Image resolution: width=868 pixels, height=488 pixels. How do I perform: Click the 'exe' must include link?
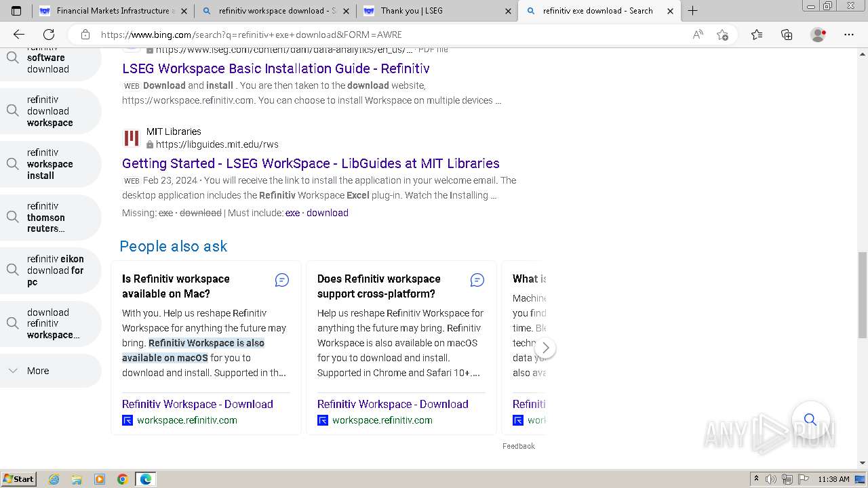(292, 213)
